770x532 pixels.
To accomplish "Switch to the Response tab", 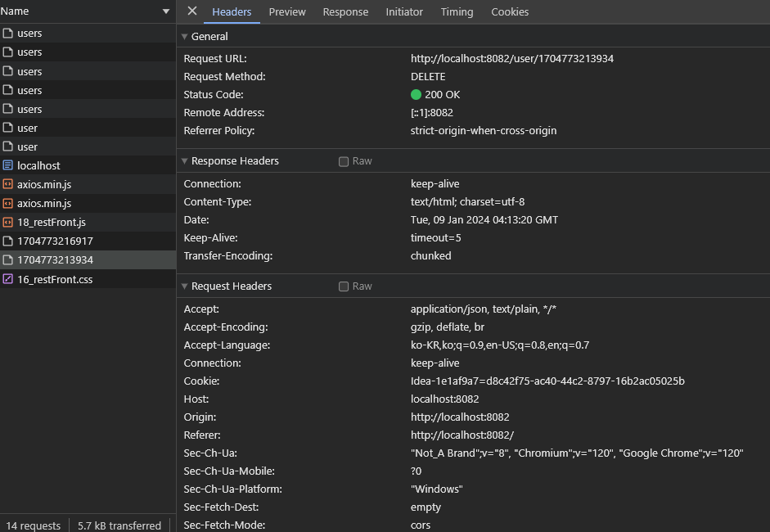I will 345,11.
